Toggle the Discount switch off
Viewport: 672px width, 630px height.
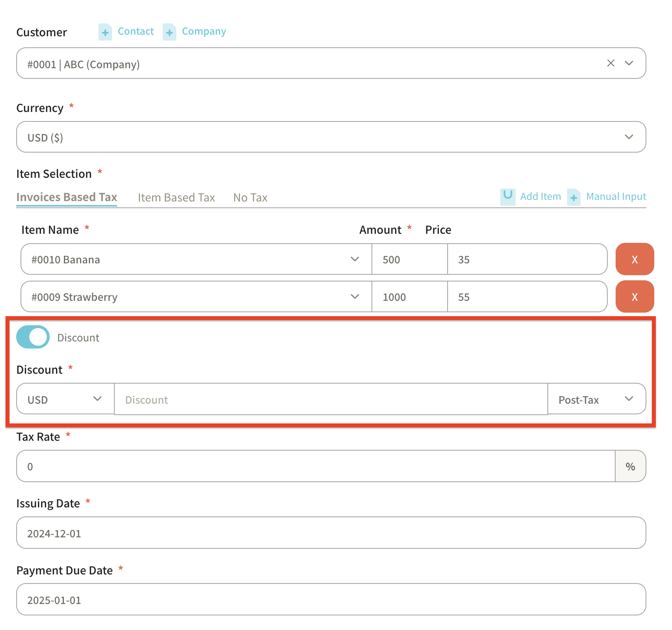tap(33, 337)
